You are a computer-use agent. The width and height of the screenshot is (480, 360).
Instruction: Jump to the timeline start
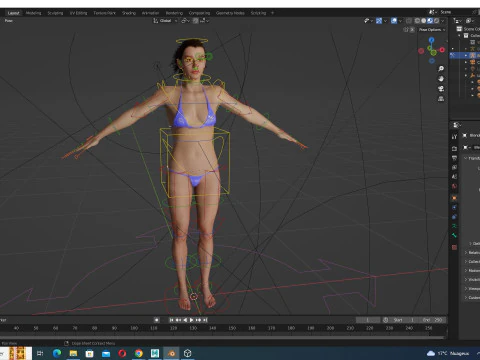[x=171, y=320]
